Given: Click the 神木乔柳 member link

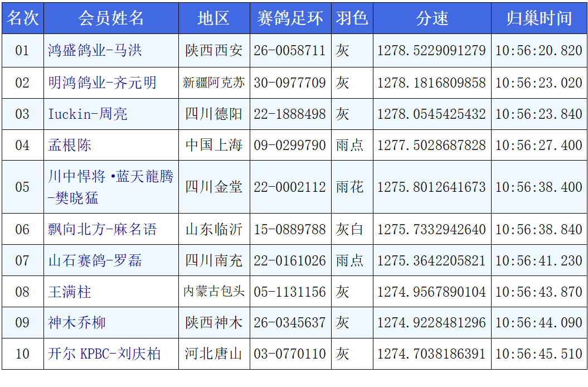Looking at the screenshot, I should [77, 323].
